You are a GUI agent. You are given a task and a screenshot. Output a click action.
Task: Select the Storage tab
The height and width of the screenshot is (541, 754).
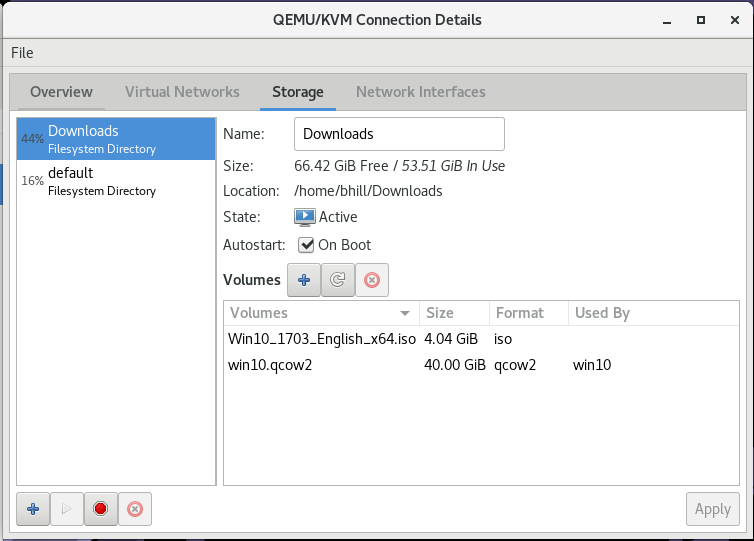(298, 92)
